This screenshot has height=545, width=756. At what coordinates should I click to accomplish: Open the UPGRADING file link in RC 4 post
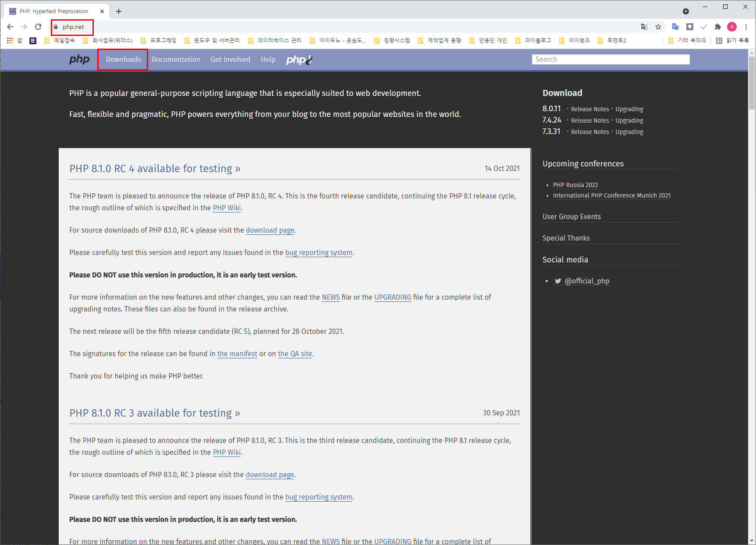[x=393, y=297]
